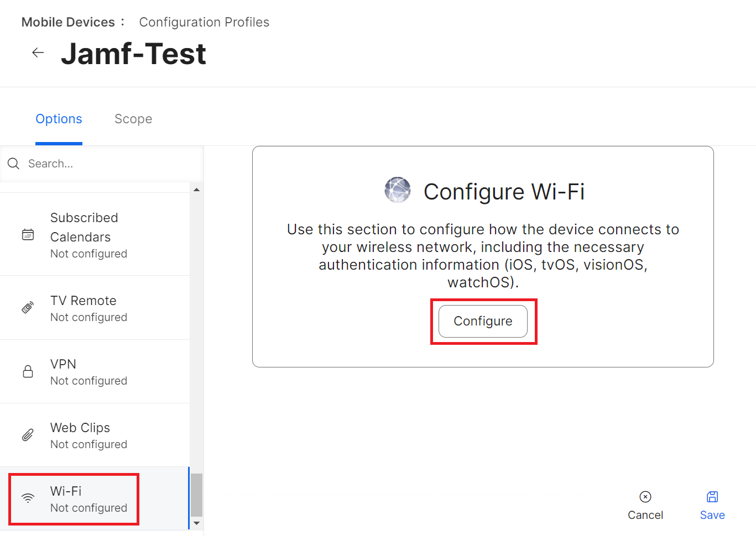Select the Options tab
The height and width of the screenshot is (536, 756).
point(59,119)
